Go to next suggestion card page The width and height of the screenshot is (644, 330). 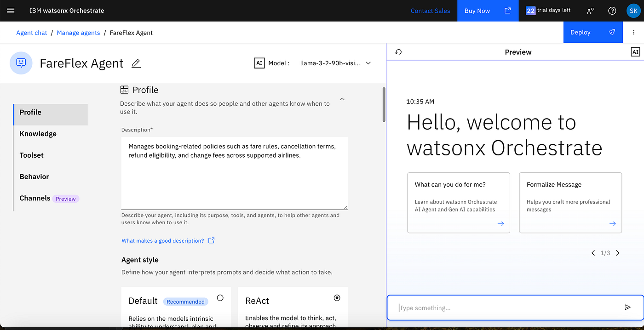coord(617,253)
